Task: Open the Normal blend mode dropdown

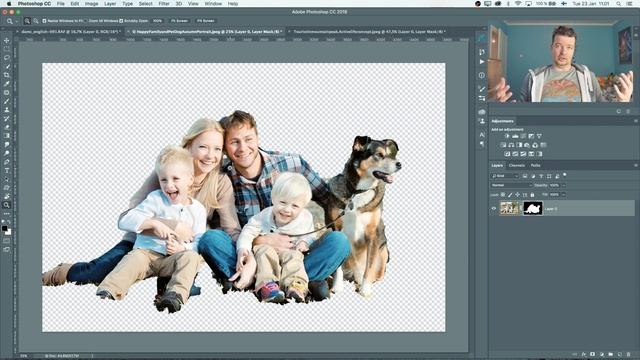Action: pyautogui.click(x=511, y=185)
